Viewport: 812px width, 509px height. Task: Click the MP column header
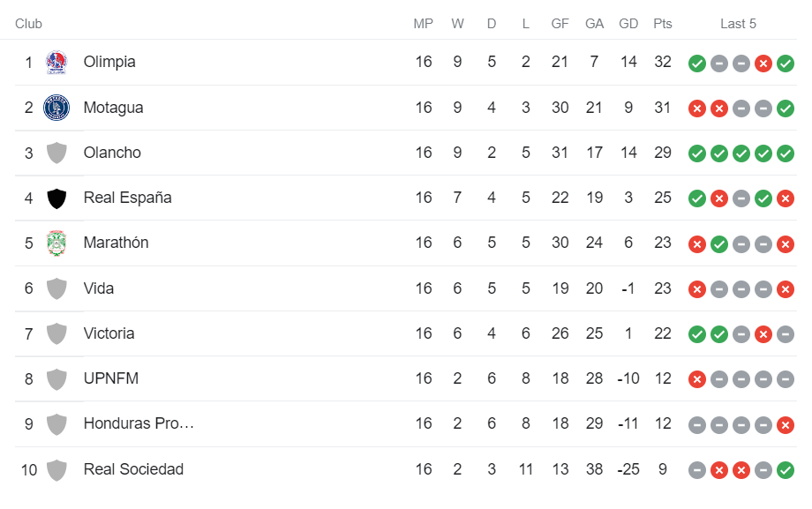(x=423, y=24)
